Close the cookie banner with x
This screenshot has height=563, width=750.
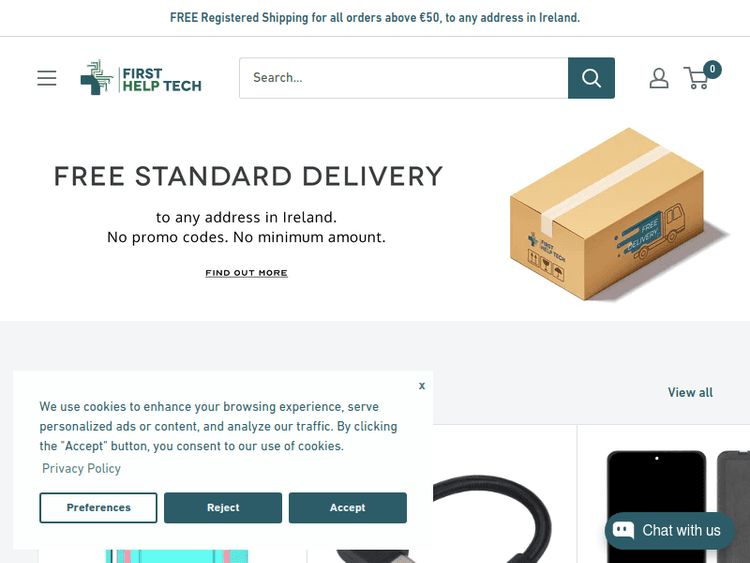[421, 386]
